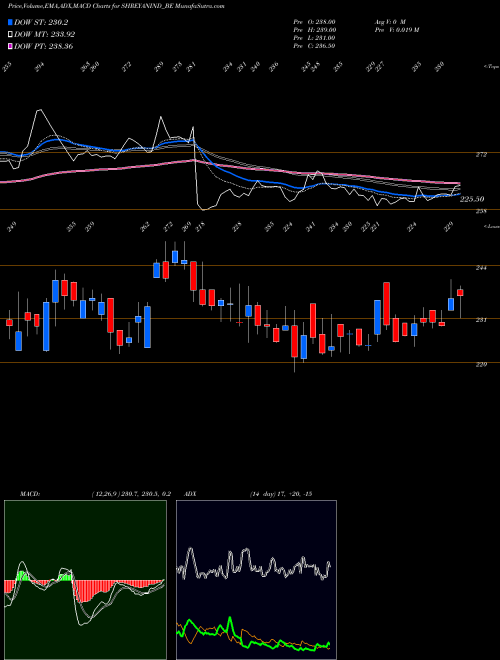Click the Pre C: 236.50 value
Viewport: 500px width, 660px height.
tap(314, 46)
